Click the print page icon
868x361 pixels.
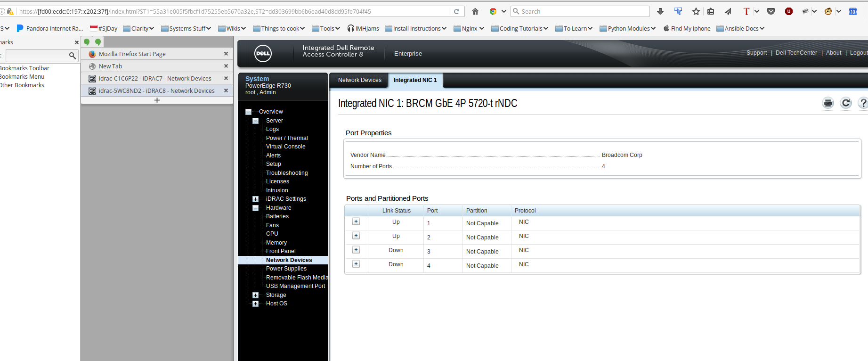[827, 103]
